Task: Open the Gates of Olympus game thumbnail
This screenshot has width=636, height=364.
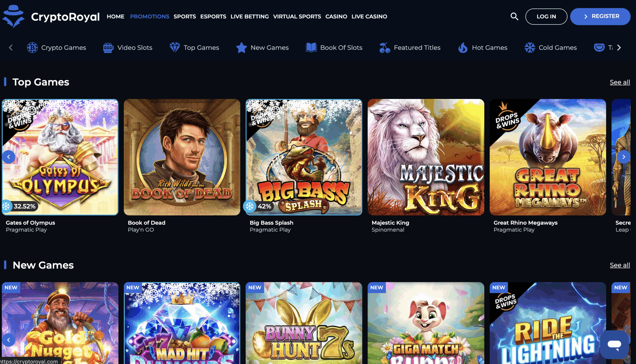Action: 60,157
